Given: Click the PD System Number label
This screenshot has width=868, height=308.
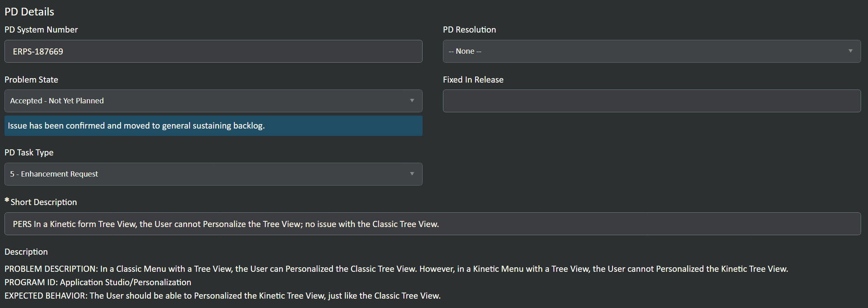Looking at the screenshot, I should coord(41,30).
